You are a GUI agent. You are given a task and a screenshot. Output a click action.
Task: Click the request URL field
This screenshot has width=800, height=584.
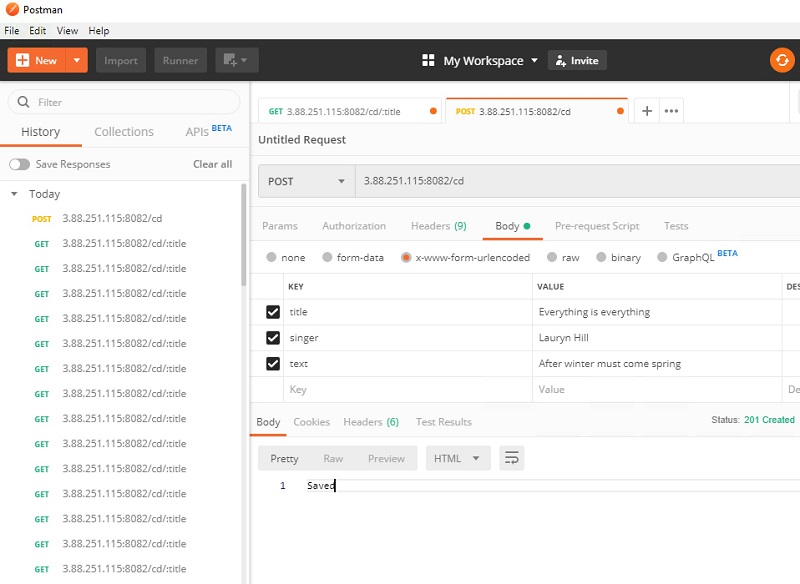pyautogui.click(x=578, y=181)
